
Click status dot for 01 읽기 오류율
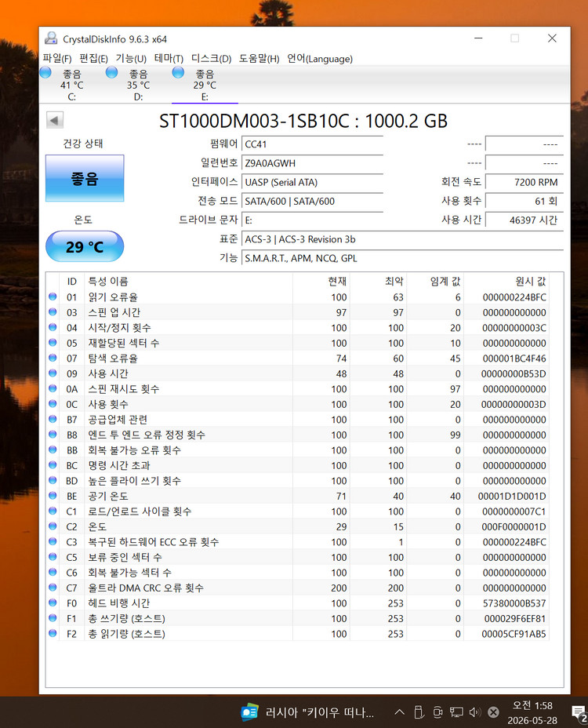tap(53, 297)
